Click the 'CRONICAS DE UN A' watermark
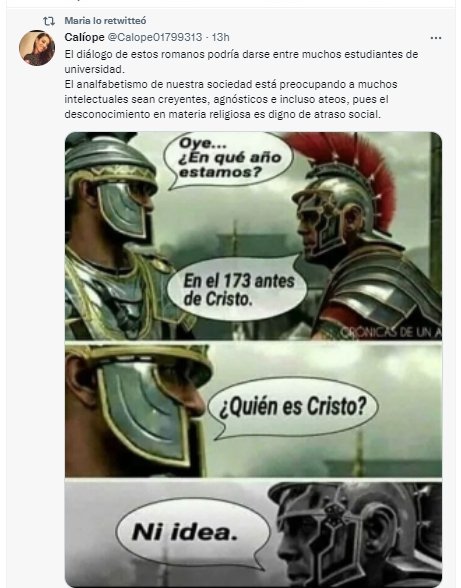461x588 pixels. click(x=391, y=332)
